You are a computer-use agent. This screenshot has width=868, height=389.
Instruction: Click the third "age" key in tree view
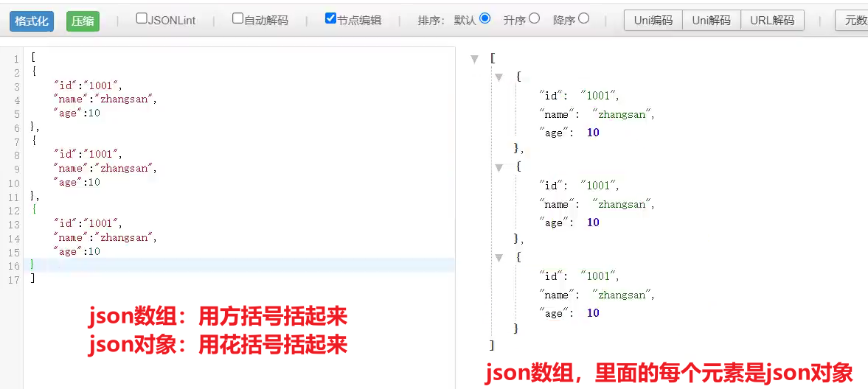pyautogui.click(x=555, y=313)
